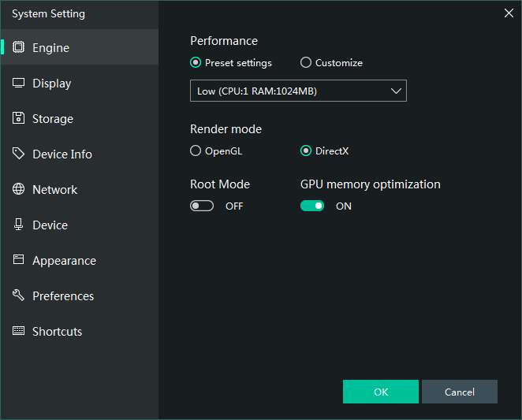Click the Device microphone icon

[x=18, y=225]
